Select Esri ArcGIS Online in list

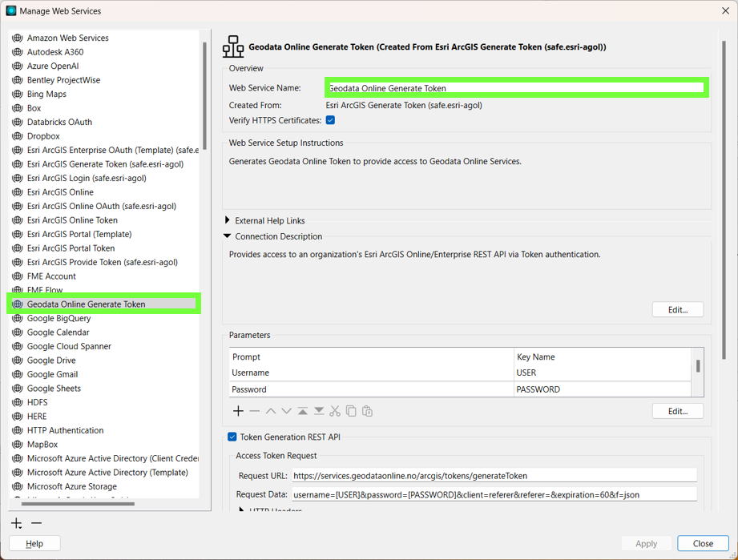click(60, 192)
